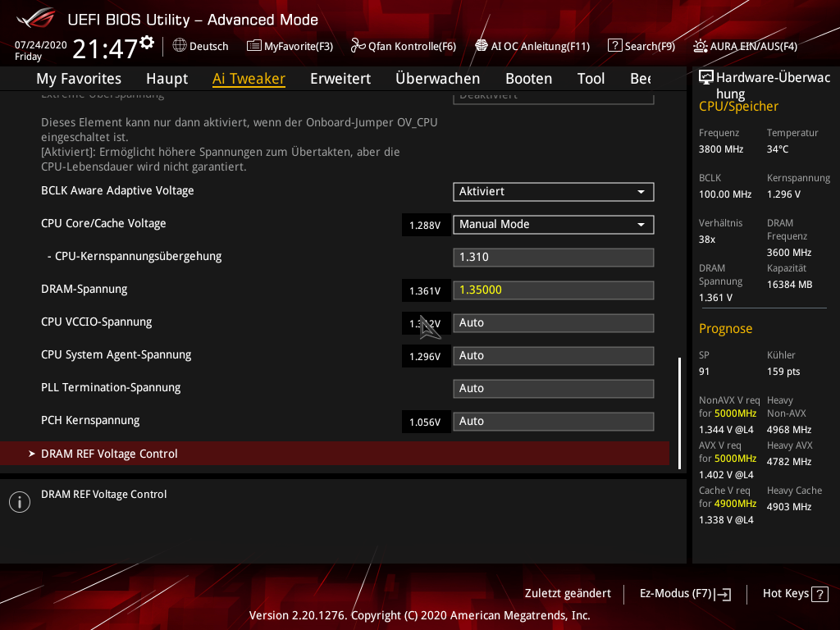Click the 1.402 V @L4 AVX value
The height and width of the screenshot is (630, 840).
pyautogui.click(x=726, y=475)
